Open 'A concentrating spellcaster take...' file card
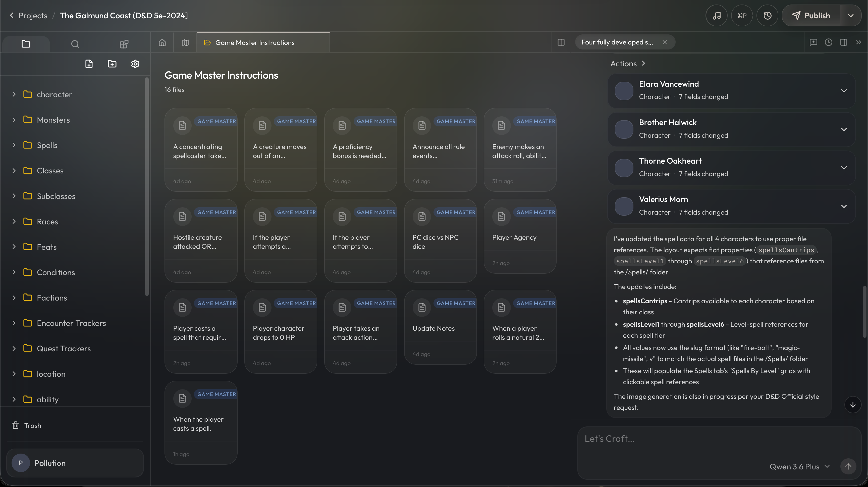868x487 pixels. (x=201, y=150)
